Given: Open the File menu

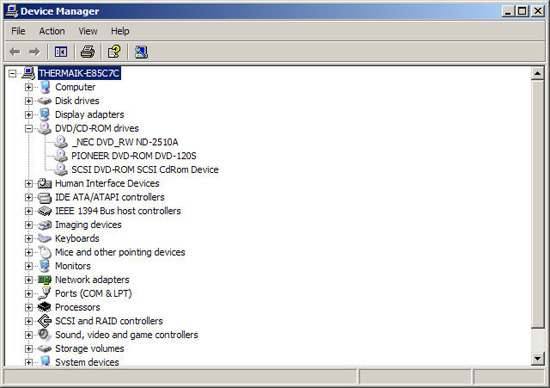Looking at the screenshot, I should tap(18, 31).
